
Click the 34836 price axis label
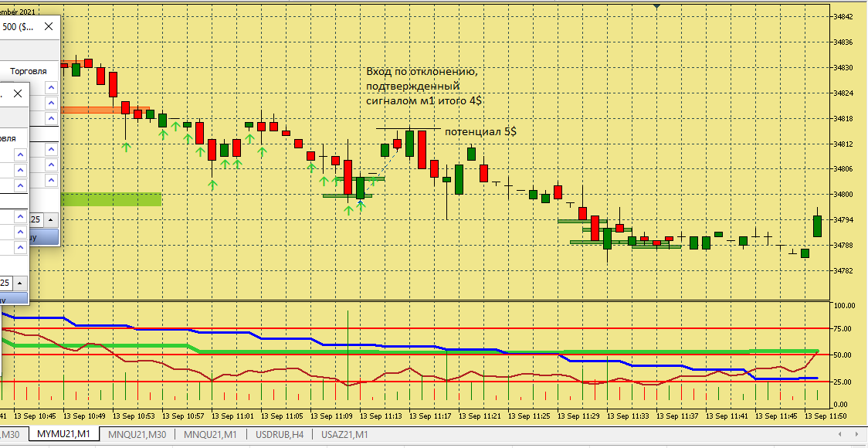(x=843, y=42)
